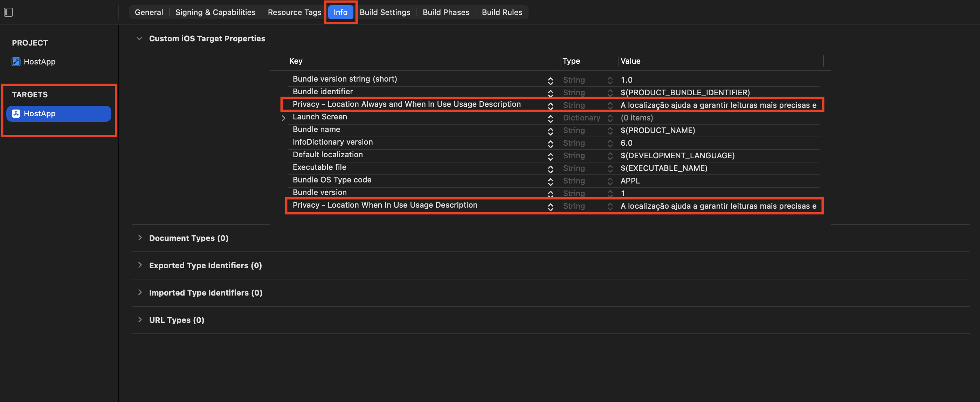Open the Build Rules tab

click(502, 12)
